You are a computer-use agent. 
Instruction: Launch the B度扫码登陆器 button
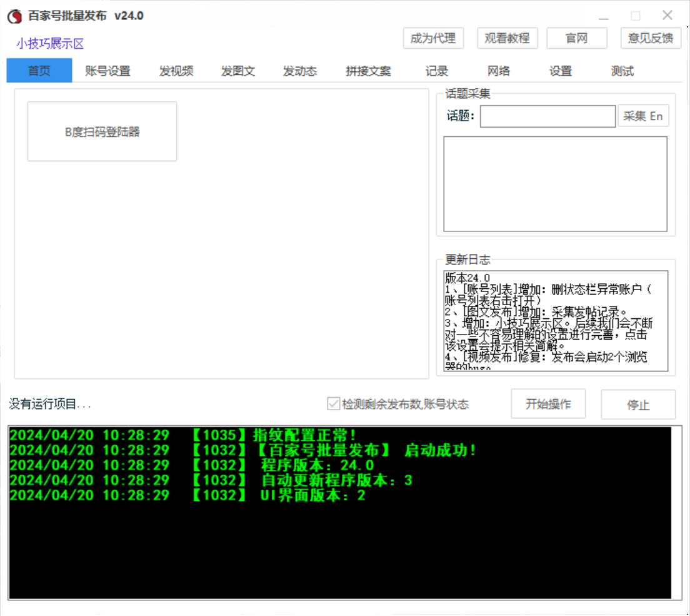[x=102, y=131]
